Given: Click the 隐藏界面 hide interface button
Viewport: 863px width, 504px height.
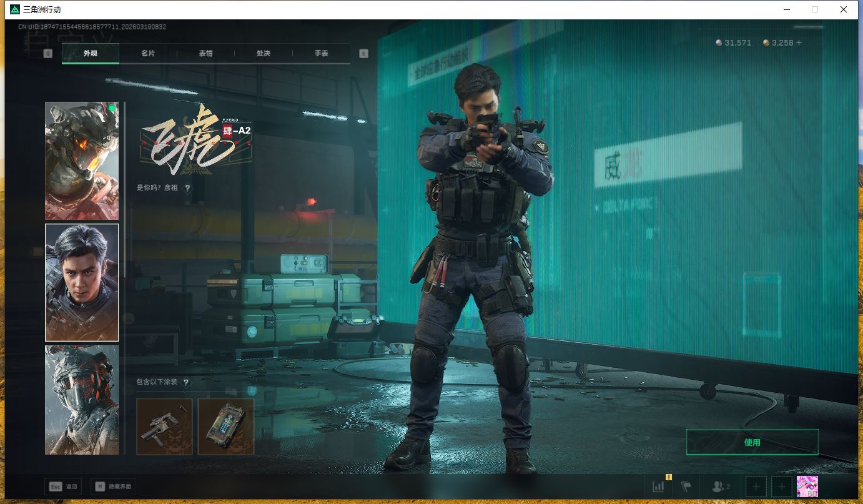Looking at the screenshot, I should coord(113,487).
